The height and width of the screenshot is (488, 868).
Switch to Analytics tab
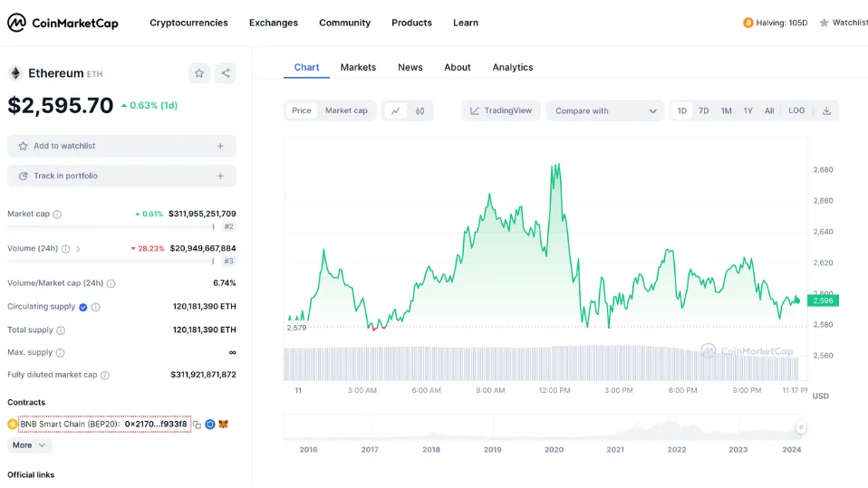coord(513,68)
